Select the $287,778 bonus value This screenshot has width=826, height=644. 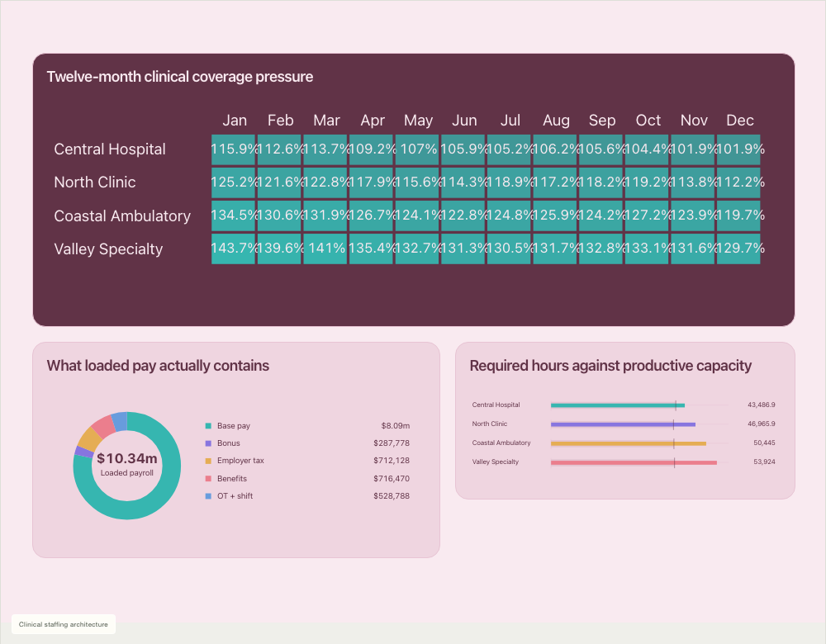pyautogui.click(x=392, y=443)
